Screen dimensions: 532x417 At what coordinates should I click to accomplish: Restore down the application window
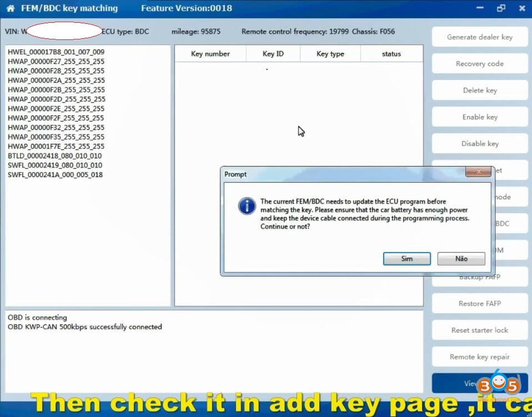click(501, 8)
